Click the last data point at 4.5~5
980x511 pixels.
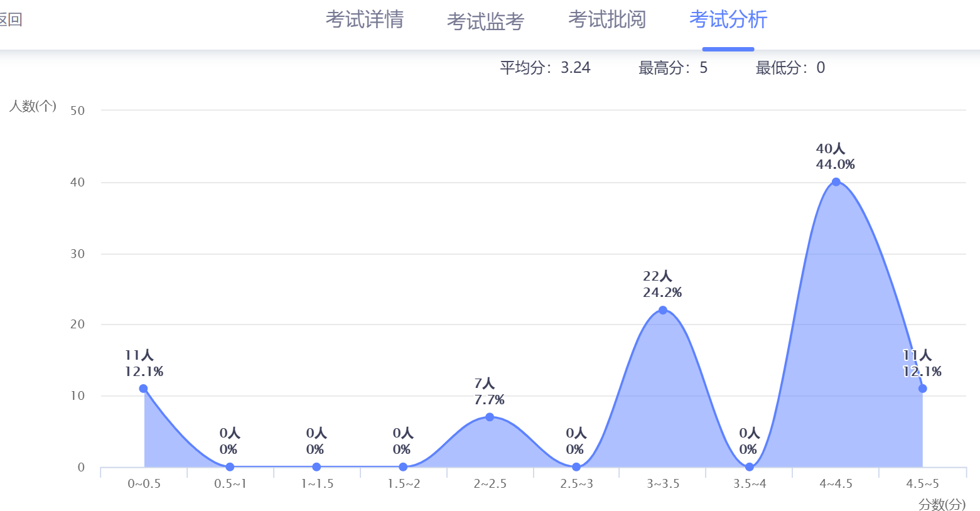(922, 389)
